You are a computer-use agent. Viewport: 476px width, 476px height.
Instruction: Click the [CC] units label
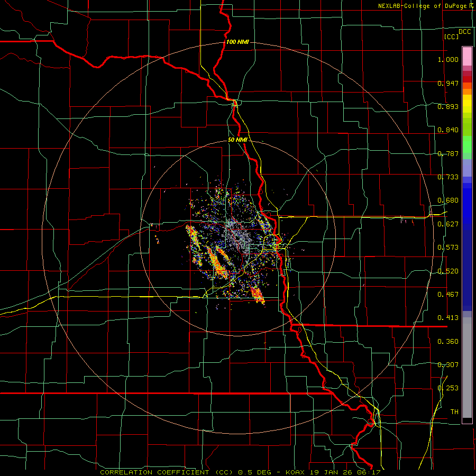(x=451, y=36)
